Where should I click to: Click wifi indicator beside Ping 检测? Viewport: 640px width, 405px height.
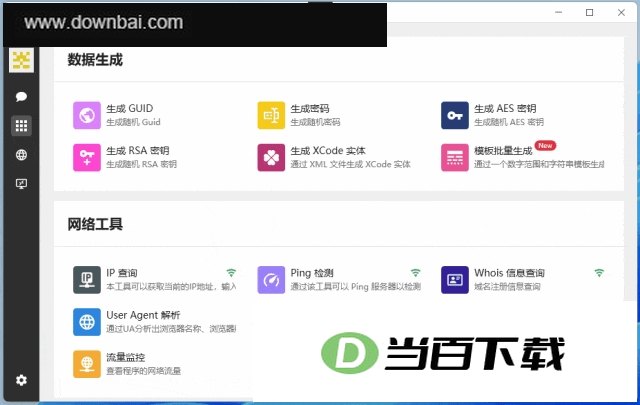click(416, 272)
